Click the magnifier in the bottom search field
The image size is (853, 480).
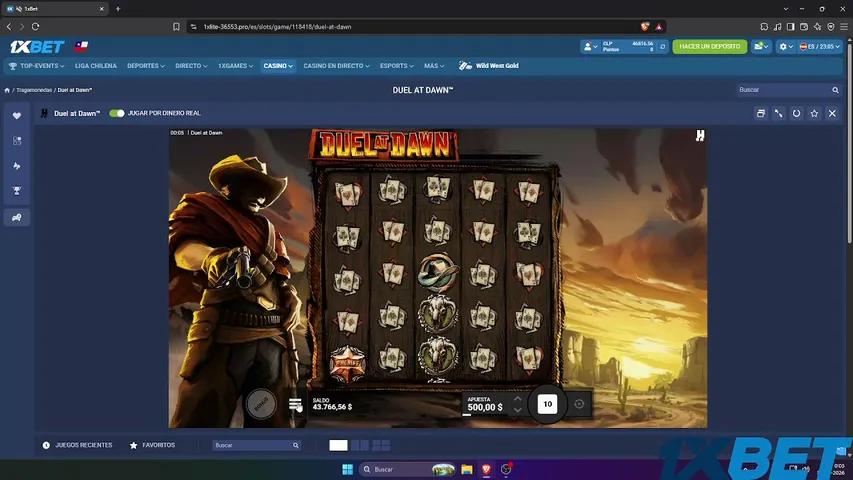coord(295,445)
